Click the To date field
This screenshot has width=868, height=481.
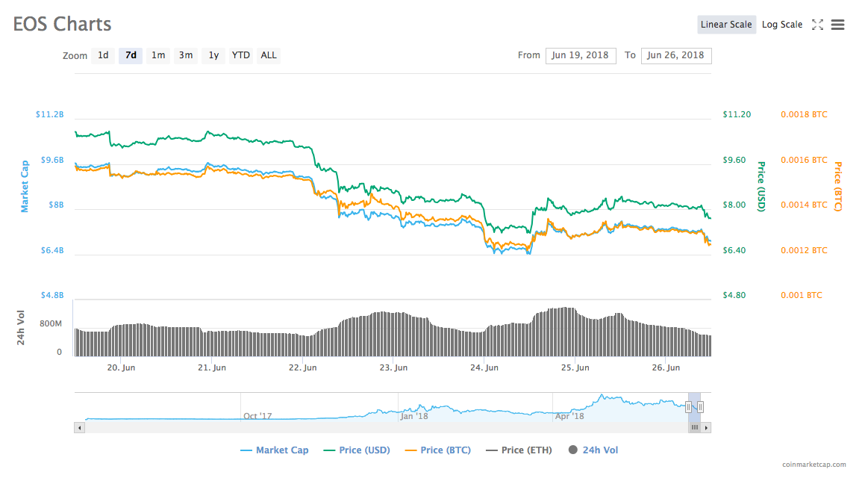(x=676, y=55)
